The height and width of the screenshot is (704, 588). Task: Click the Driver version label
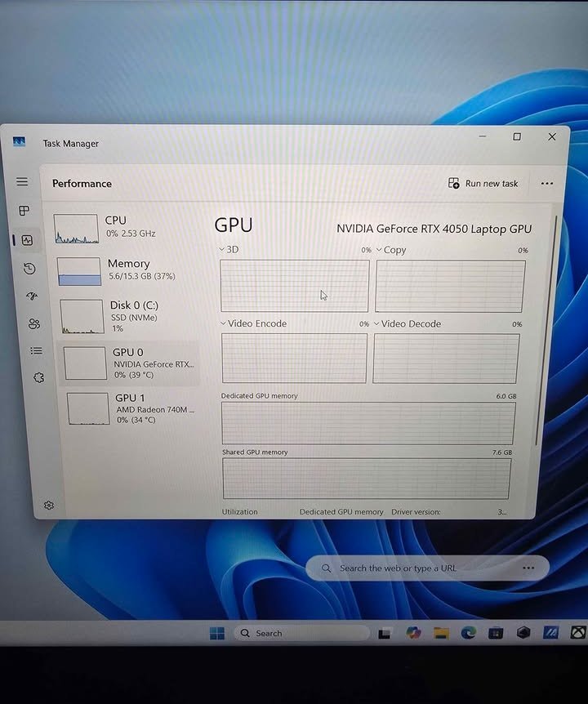pyautogui.click(x=416, y=512)
